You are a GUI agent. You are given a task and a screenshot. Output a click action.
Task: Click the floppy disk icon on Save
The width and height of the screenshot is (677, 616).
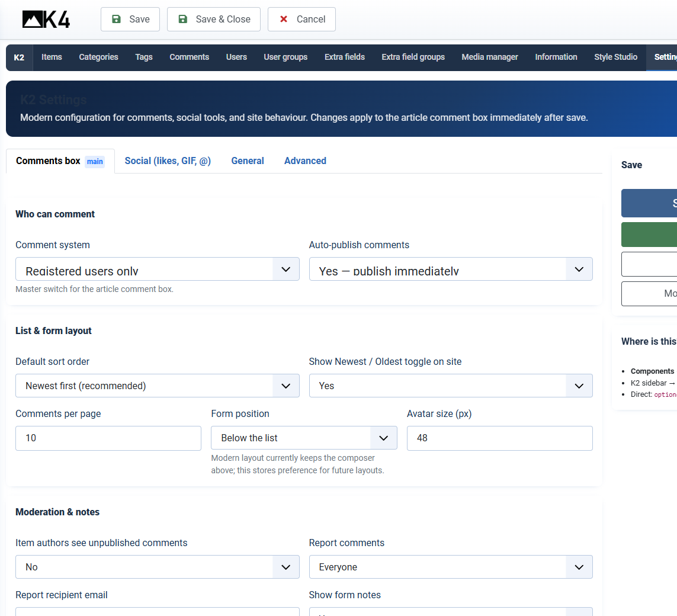[116, 19]
